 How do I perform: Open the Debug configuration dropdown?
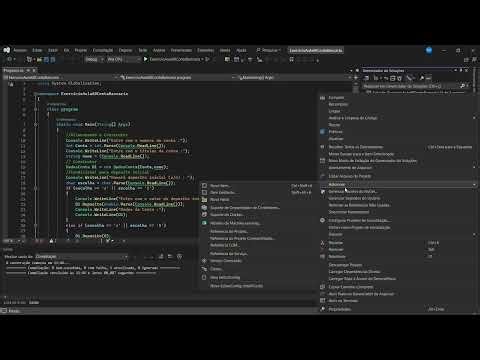[x=95, y=59]
